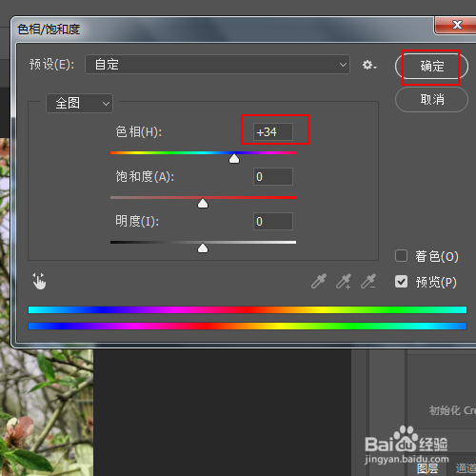Screen dimensions: 476x476
Task: Select the subtract-from-sample eyedropper tool
Action: [368, 281]
